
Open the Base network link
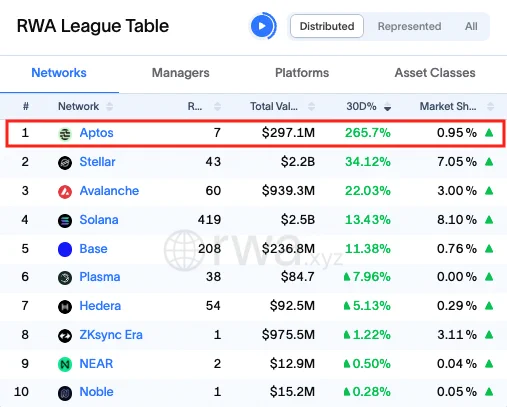click(93, 249)
